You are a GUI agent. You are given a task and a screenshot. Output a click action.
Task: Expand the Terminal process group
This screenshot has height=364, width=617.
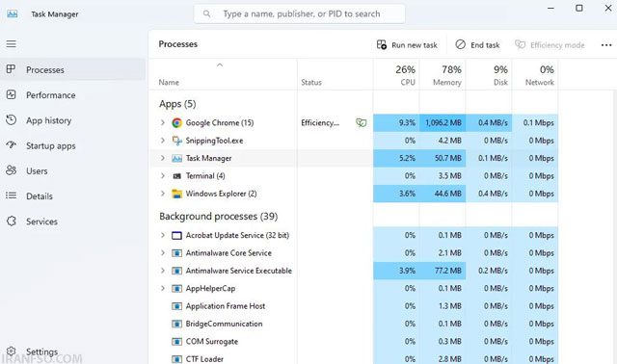[x=163, y=175]
